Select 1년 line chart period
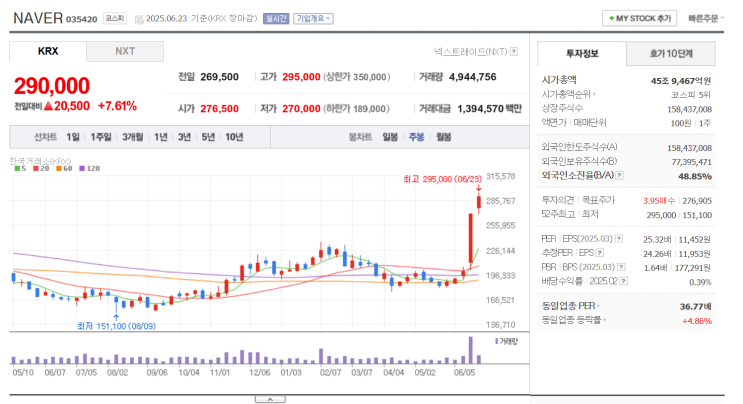The height and width of the screenshot is (404, 743). coord(161,137)
